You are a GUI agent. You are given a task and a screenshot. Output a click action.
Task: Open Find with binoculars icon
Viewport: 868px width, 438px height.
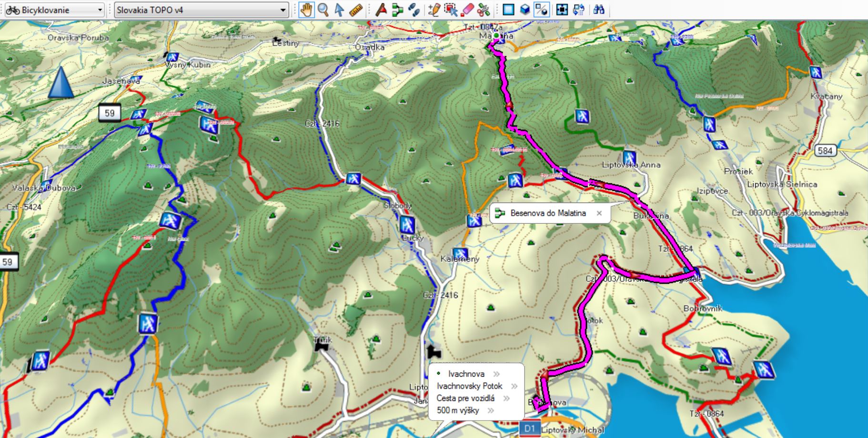599,10
